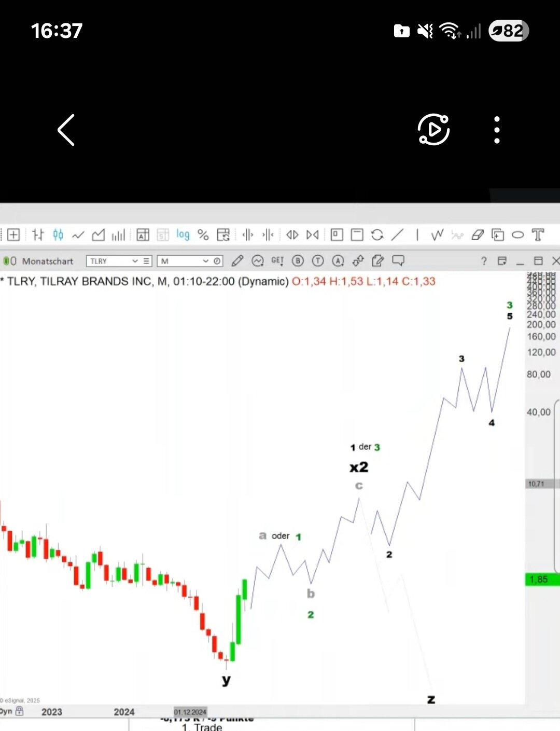Image resolution: width=560 pixels, height=731 pixels.
Task: Select the candlestick chart type icon
Action: coord(58,235)
